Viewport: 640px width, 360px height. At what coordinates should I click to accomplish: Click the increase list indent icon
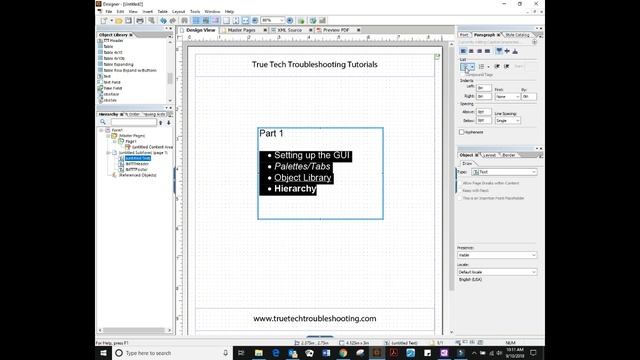[507, 66]
